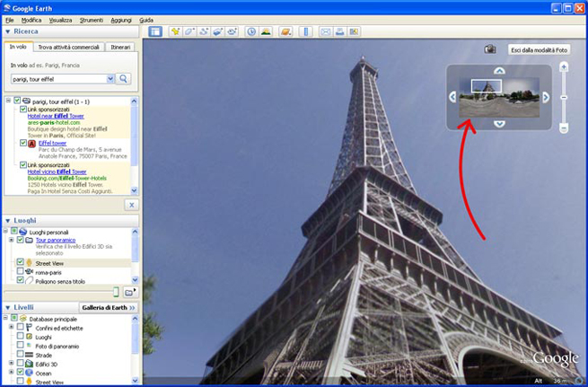Uncheck the 'parigi, tour eiffel' results checkbox
This screenshot has height=387, width=588.
pos(17,101)
